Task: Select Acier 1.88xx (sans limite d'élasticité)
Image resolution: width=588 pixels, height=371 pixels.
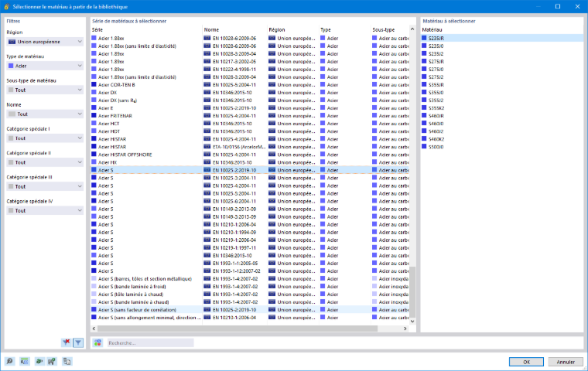Action: [x=250, y=46]
